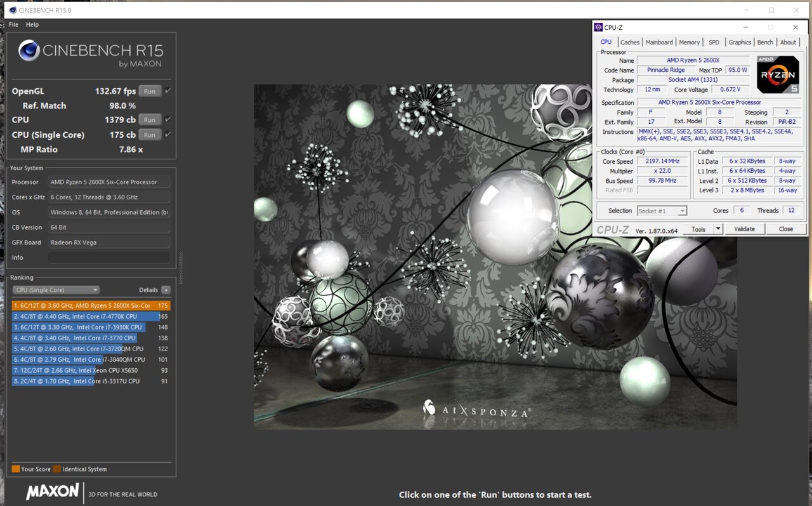Click the Core Speed value 2197.14 MHz
The height and width of the screenshot is (506, 812).
coord(663,161)
